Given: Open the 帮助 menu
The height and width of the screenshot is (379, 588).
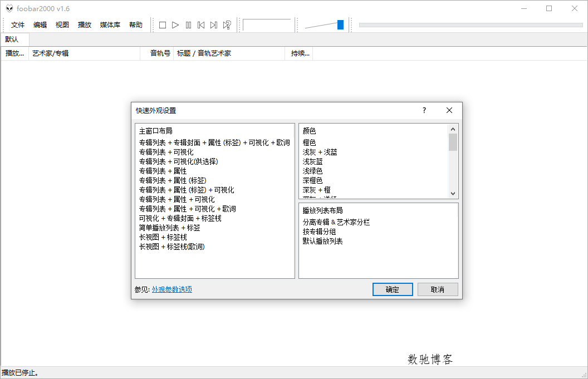Looking at the screenshot, I should point(136,25).
